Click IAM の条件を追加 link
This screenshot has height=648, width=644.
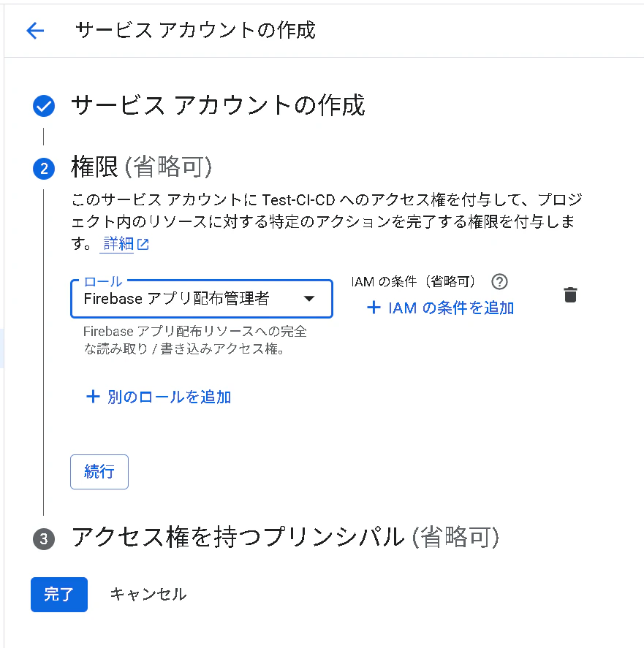[x=451, y=308]
